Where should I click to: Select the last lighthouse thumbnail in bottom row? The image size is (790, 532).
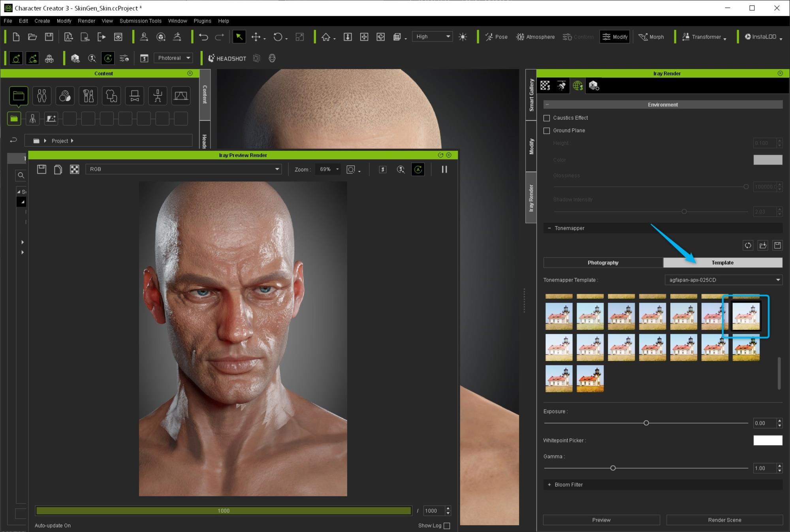590,379
